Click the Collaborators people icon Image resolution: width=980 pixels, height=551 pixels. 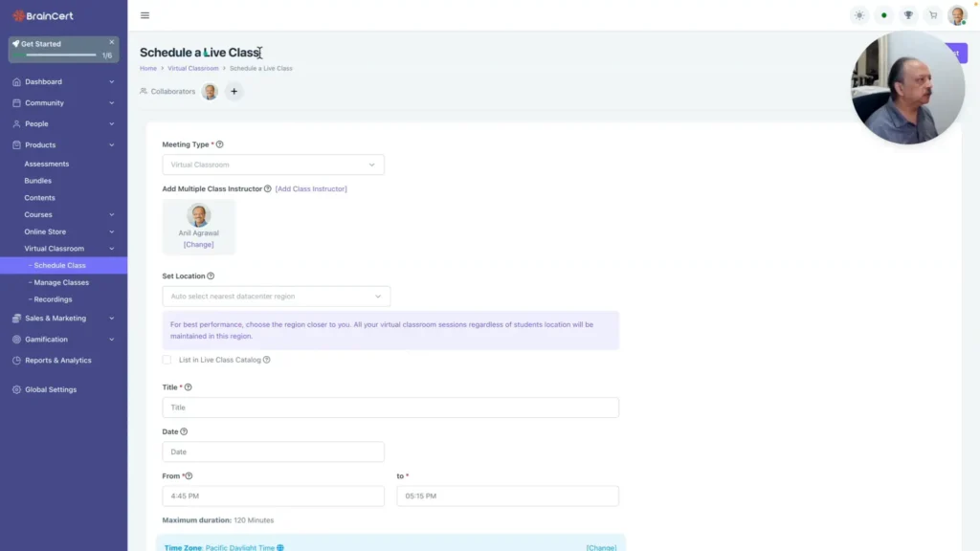pyautogui.click(x=144, y=91)
